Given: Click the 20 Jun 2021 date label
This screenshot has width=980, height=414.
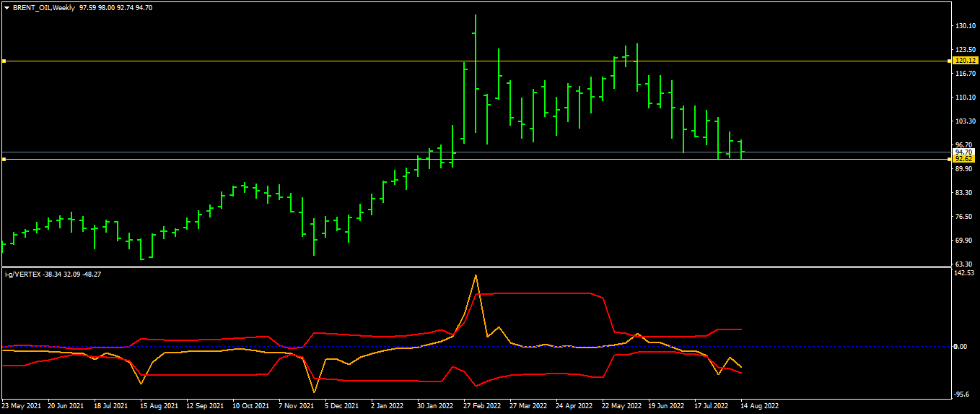Looking at the screenshot, I should [x=66, y=406].
